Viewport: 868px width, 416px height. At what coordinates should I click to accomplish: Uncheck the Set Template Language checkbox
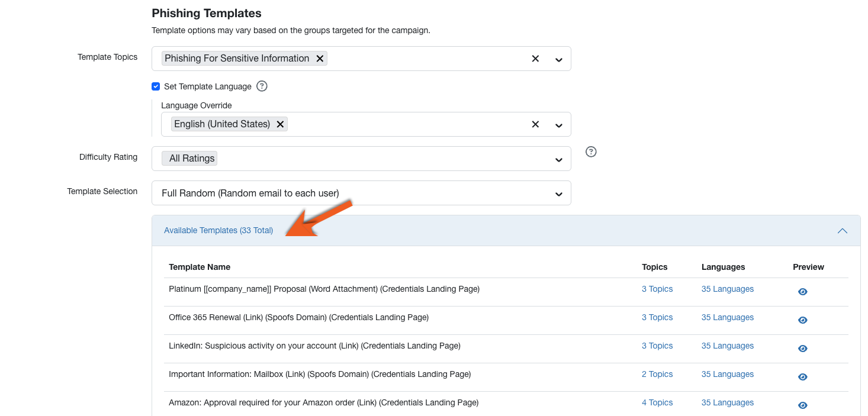(x=155, y=86)
